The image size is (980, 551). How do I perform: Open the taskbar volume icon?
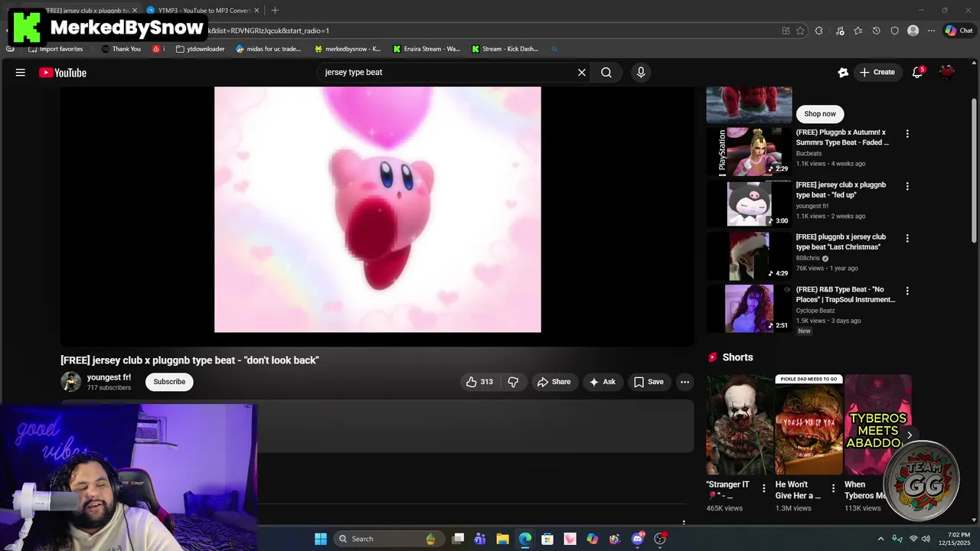pyautogui.click(x=926, y=539)
